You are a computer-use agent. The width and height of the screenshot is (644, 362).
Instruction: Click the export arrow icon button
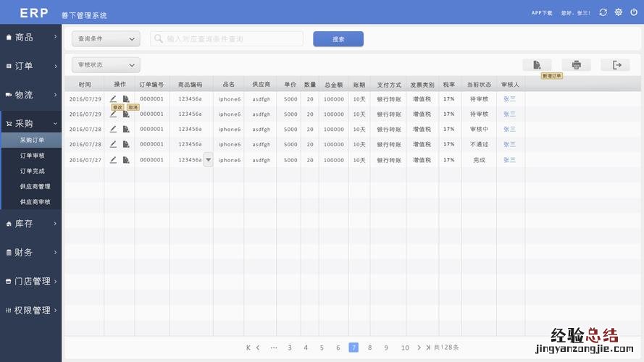click(x=616, y=65)
